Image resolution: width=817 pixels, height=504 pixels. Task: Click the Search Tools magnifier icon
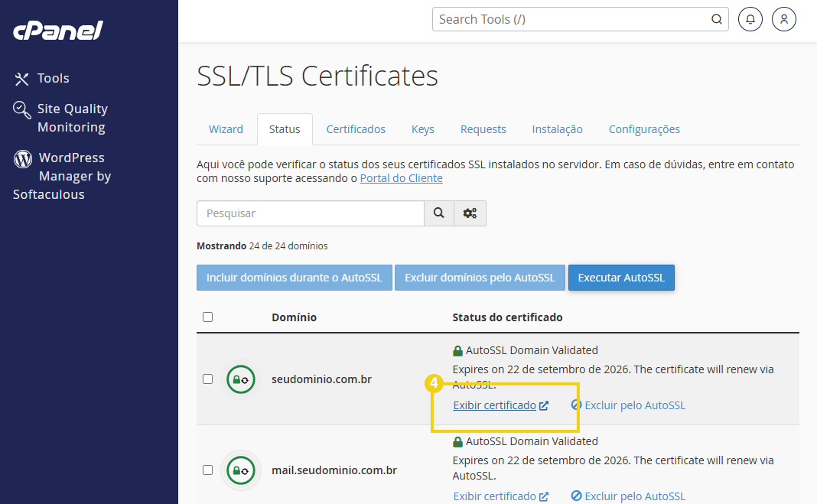(717, 19)
